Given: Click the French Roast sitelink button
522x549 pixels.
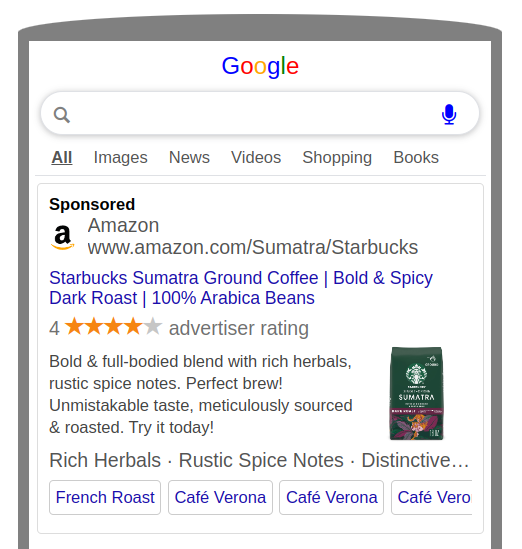Looking at the screenshot, I should [105, 498].
